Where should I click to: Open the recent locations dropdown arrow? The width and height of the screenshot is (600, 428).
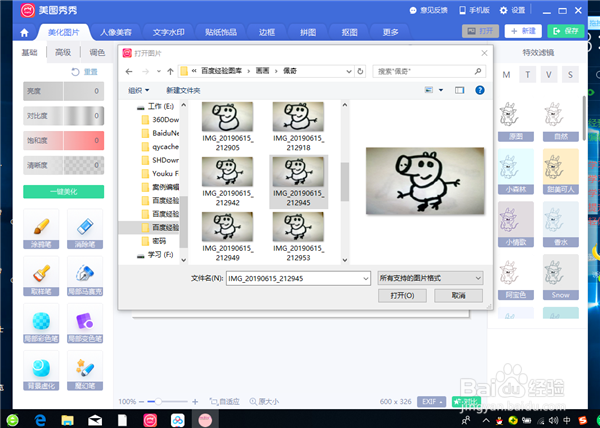(158, 71)
